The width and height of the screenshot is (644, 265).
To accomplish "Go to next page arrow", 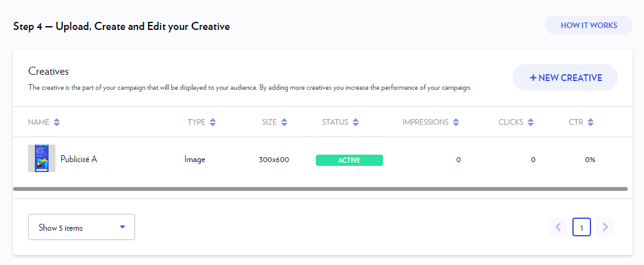I will pos(605,227).
